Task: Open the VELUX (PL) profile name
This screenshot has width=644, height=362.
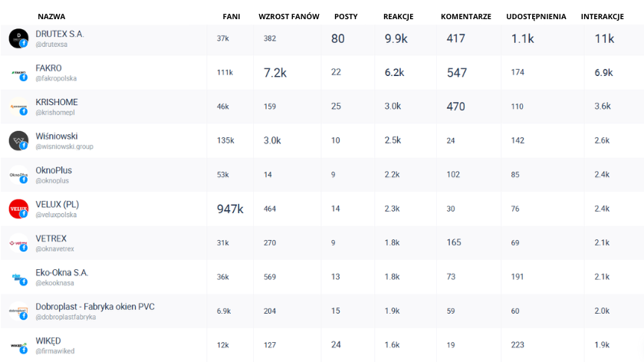Action: pos(57,204)
